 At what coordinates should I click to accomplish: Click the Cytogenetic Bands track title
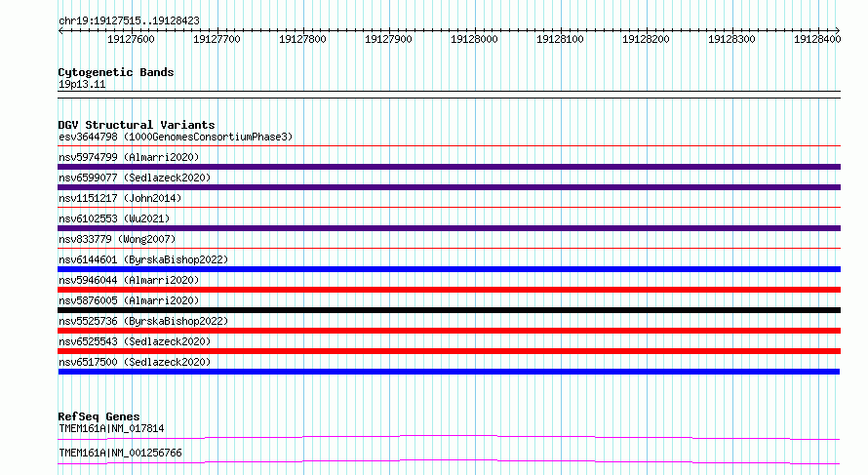coord(116,72)
